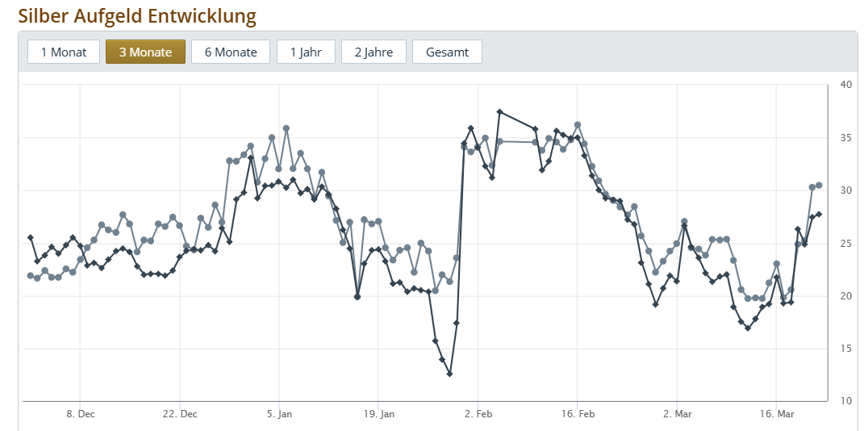Click the highest dark diamond peak in February
Screen dimensions: 868x431
point(500,111)
